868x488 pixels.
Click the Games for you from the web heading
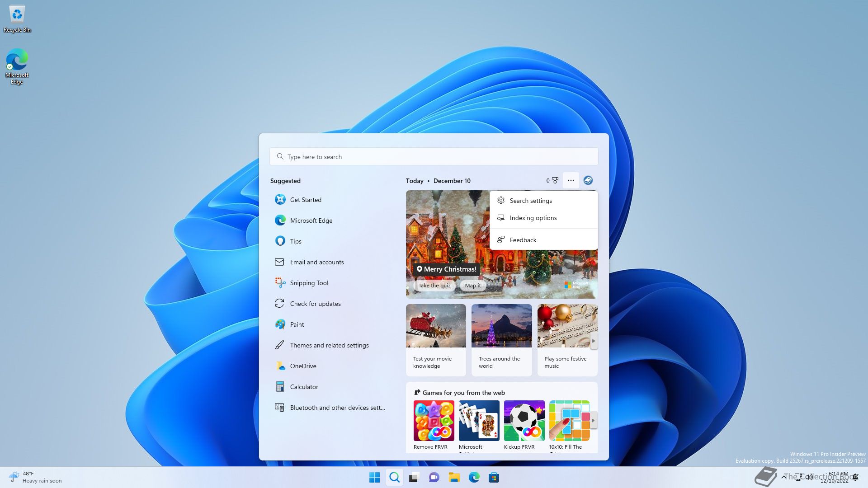[463, 393]
